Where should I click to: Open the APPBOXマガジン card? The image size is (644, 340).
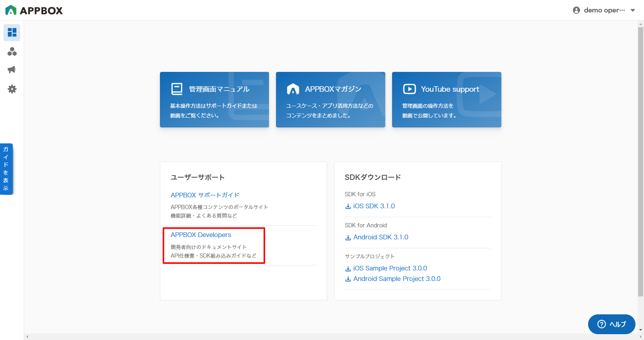click(x=330, y=99)
